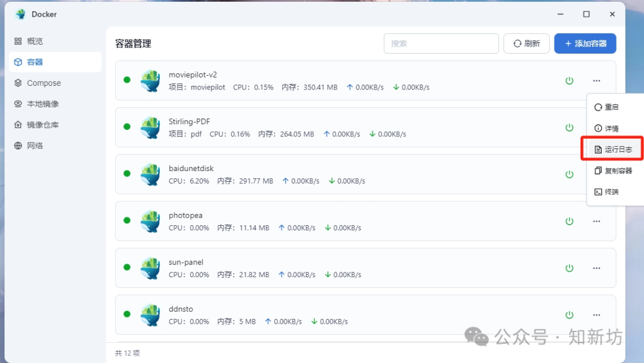Click moviepilot-v2's 内存: 350.41 MB value
Image resolution: width=644 pixels, height=363 pixels.
click(309, 88)
